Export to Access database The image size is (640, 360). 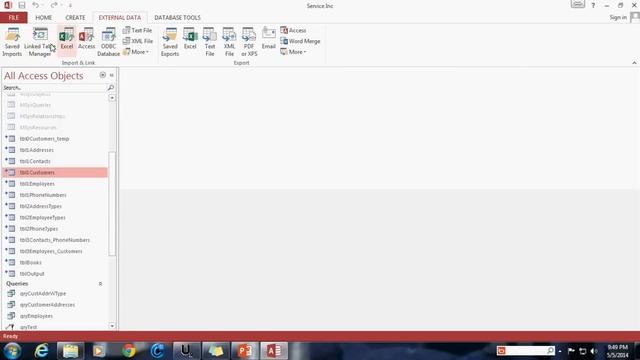(293, 30)
